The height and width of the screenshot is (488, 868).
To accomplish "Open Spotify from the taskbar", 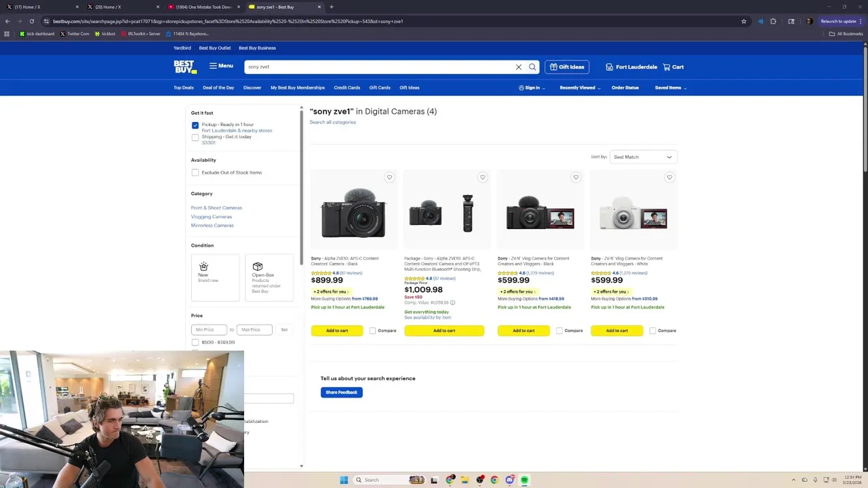I will click(525, 480).
